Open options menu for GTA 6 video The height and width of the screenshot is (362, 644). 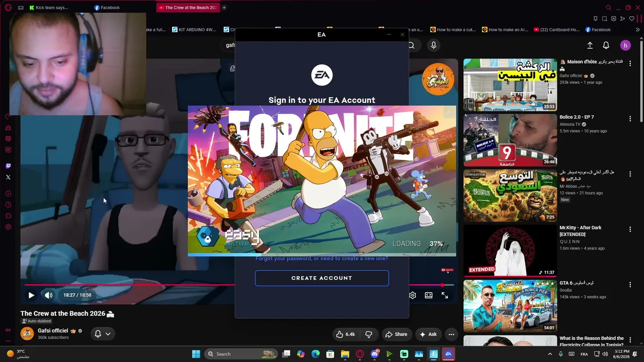click(630, 285)
